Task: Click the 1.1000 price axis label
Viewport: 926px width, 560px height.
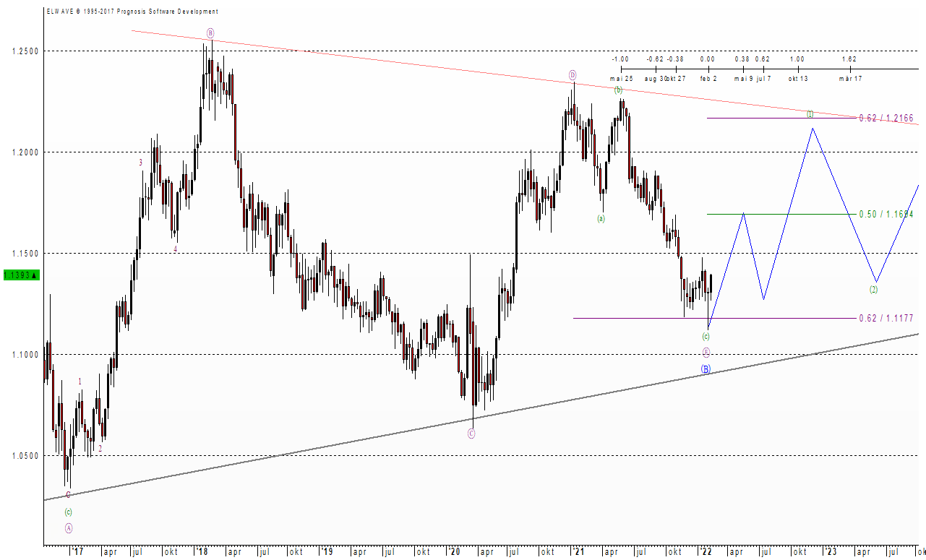Action: coord(25,355)
